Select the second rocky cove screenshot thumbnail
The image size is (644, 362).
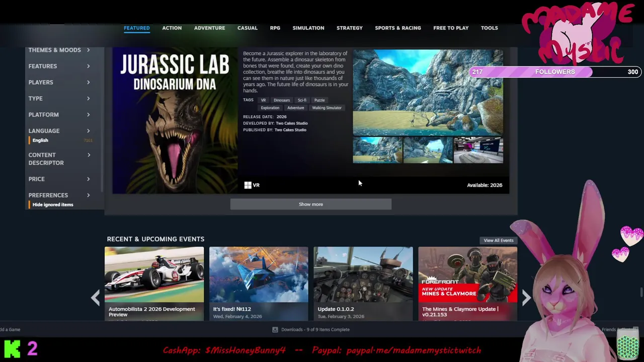[428, 150]
